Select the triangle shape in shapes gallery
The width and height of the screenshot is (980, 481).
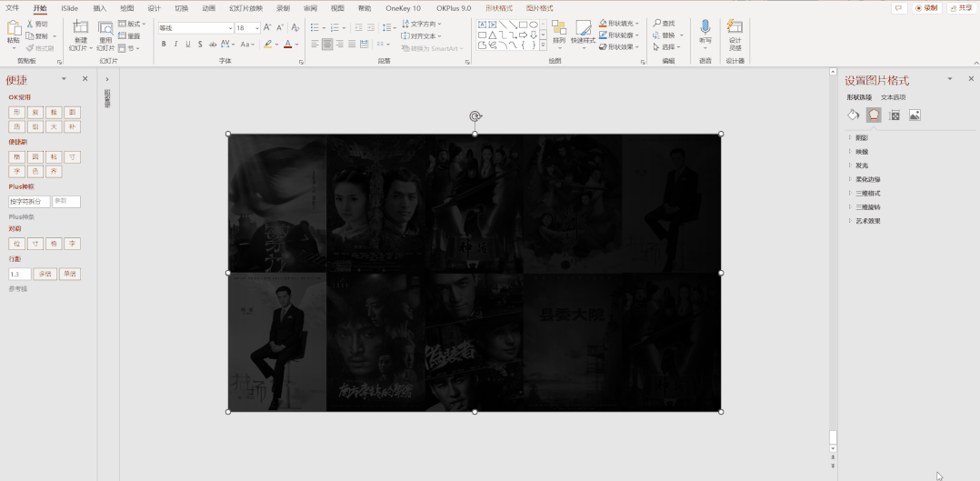[x=493, y=35]
